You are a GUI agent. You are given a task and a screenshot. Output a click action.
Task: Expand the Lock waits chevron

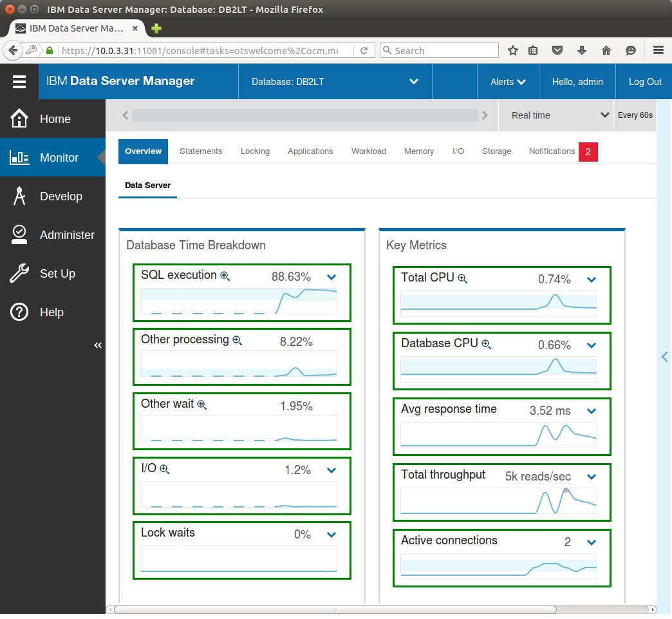[331, 535]
